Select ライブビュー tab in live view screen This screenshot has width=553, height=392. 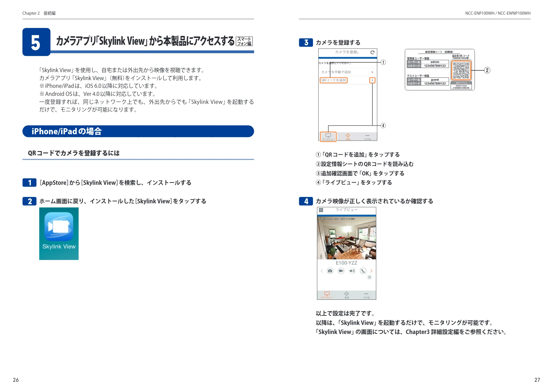point(327,295)
